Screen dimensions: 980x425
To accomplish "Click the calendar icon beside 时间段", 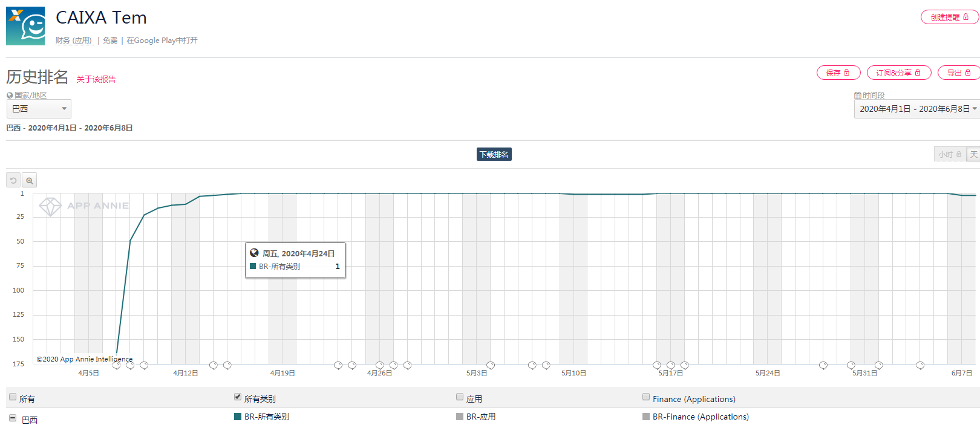I will tap(858, 96).
